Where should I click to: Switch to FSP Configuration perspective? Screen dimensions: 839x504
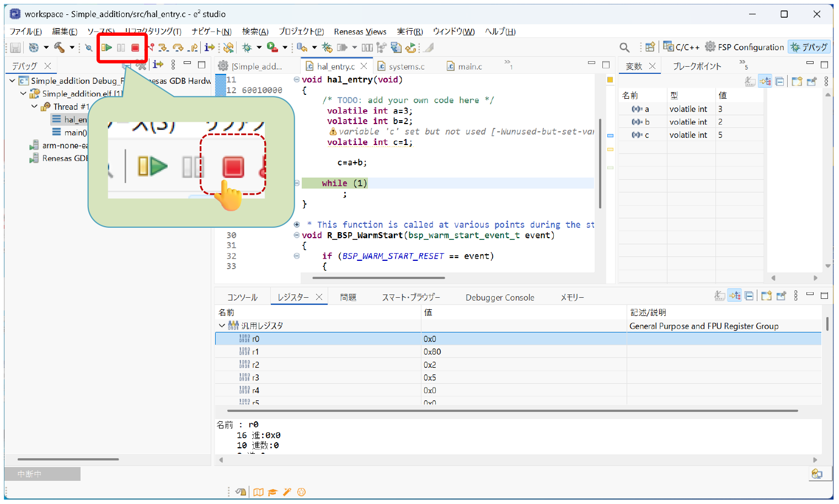[745, 47]
